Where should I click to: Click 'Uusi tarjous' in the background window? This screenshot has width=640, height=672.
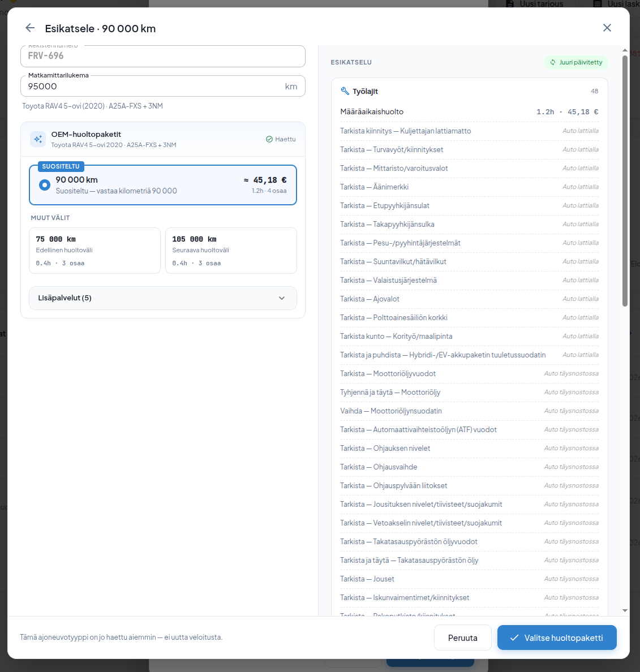tap(535, 4)
